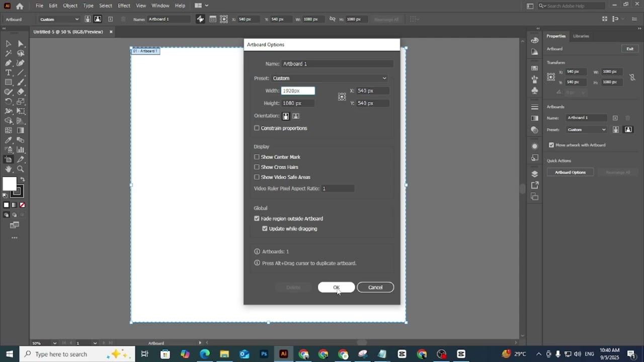The image size is (644, 362).
Task: Choose landscape orientation in dialog
Action: tap(296, 116)
